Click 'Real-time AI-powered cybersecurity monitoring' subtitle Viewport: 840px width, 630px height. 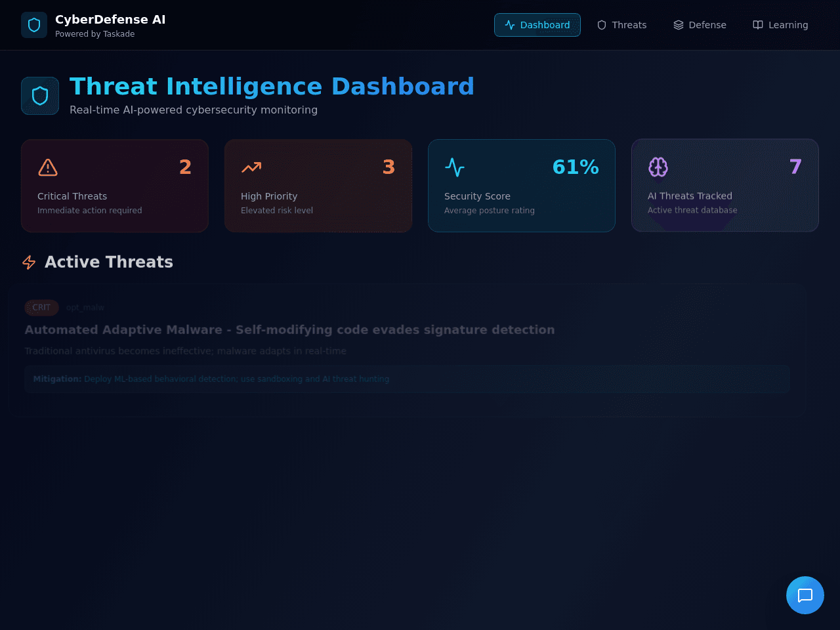[194, 110]
